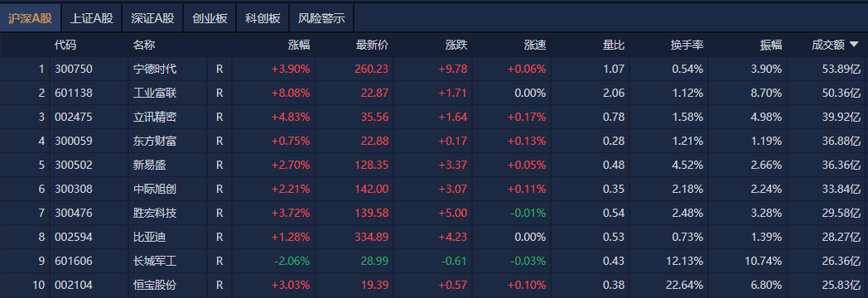868x298 pixels.
Task: Click 恒宝股份 stock name
Action: (155, 286)
